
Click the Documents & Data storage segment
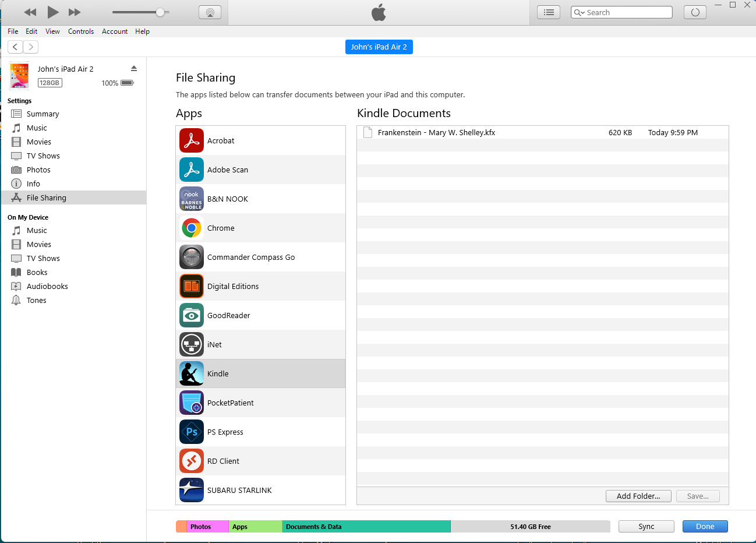click(366, 527)
